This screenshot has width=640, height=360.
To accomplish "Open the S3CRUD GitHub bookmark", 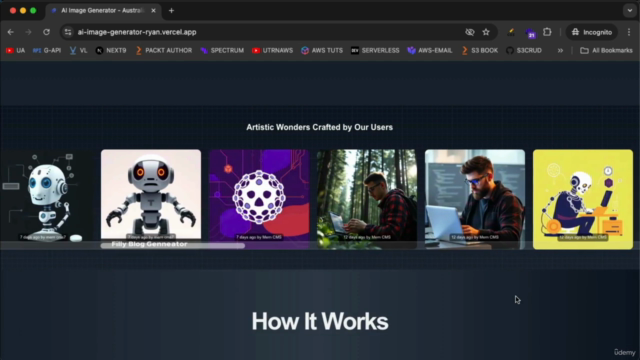I will [524, 51].
